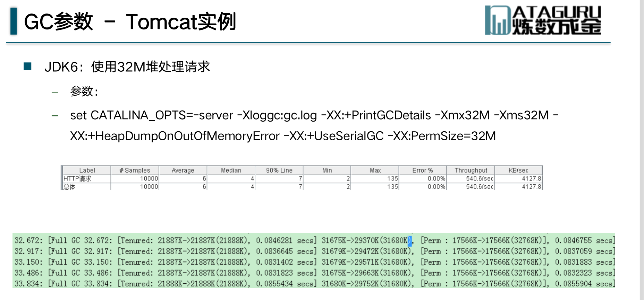Click "31675K->29370K(31680K)" in the GC log

(x=367, y=240)
